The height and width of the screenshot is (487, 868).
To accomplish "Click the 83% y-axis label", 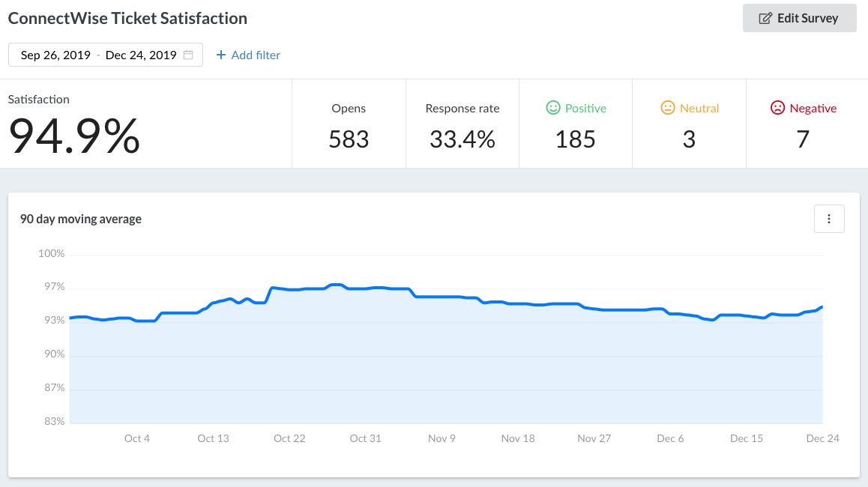I will click(x=54, y=421).
